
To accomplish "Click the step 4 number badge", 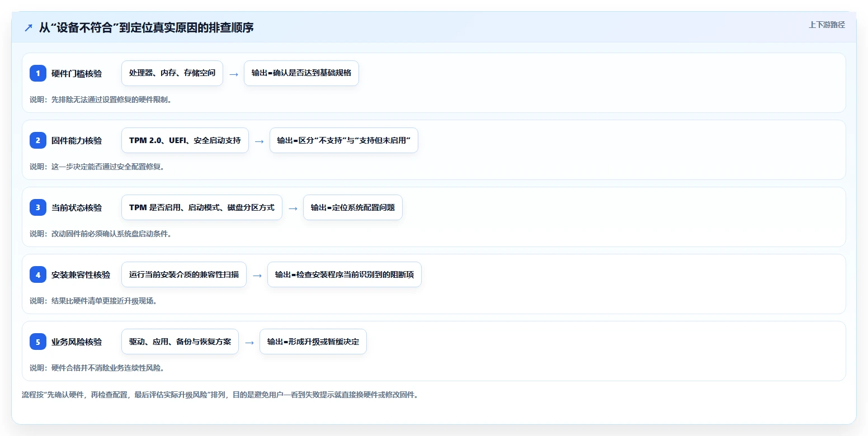I will 38,274.
